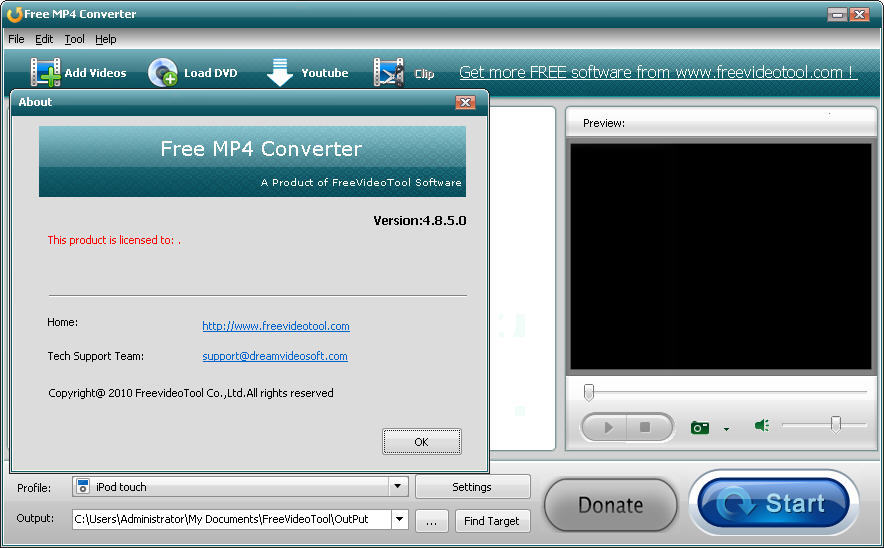Open the Tool menu

click(74, 39)
